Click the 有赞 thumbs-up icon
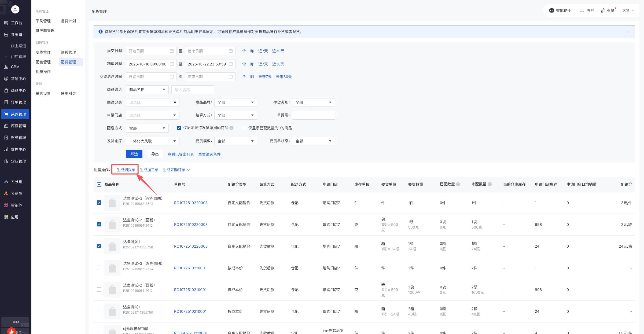Viewport: 644px width, 334px height. (x=603, y=10)
